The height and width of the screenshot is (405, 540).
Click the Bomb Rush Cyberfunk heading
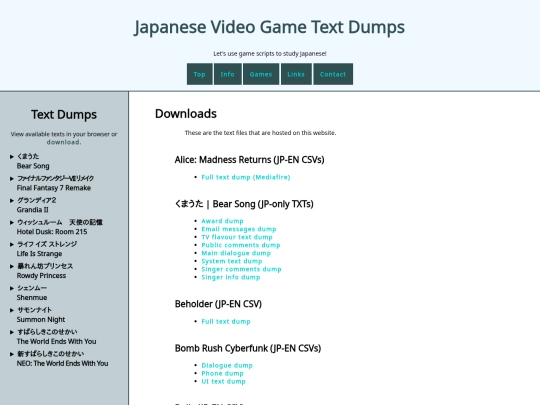(x=248, y=348)
